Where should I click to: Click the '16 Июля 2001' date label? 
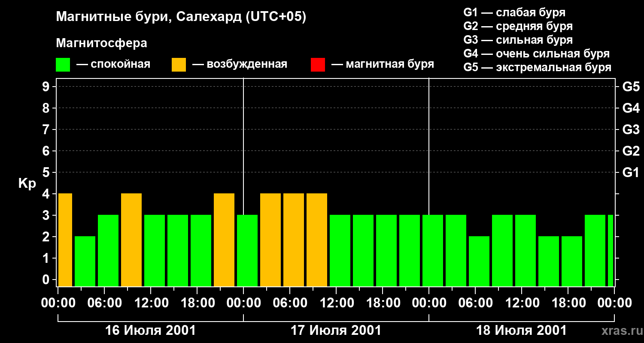150,331
